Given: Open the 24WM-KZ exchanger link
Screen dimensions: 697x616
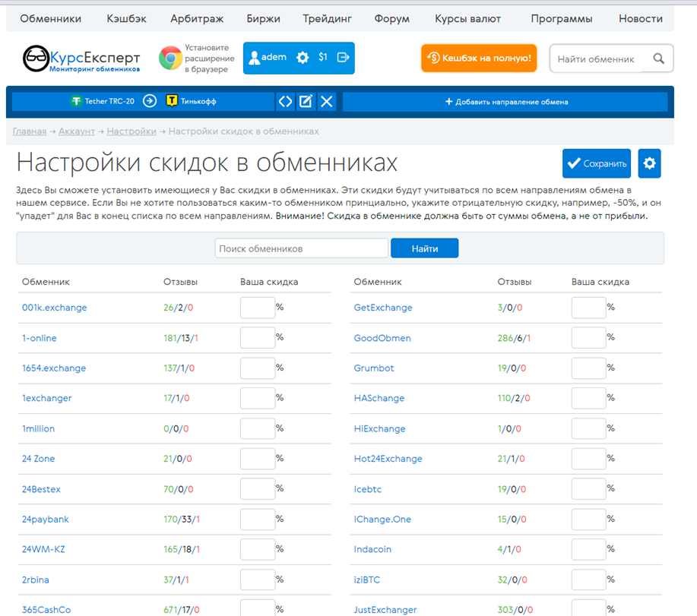Looking at the screenshot, I should click(x=43, y=549).
